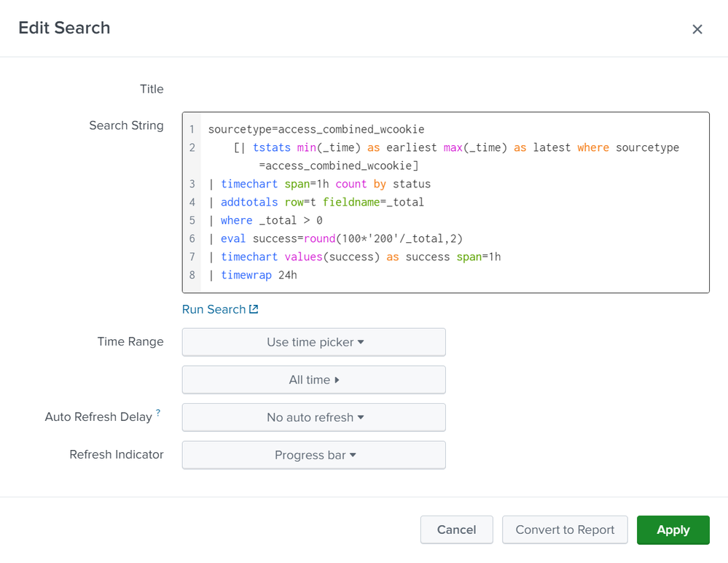Open the Auto Refresh Delay help tooltip
The image size is (728, 563).
coord(157,411)
